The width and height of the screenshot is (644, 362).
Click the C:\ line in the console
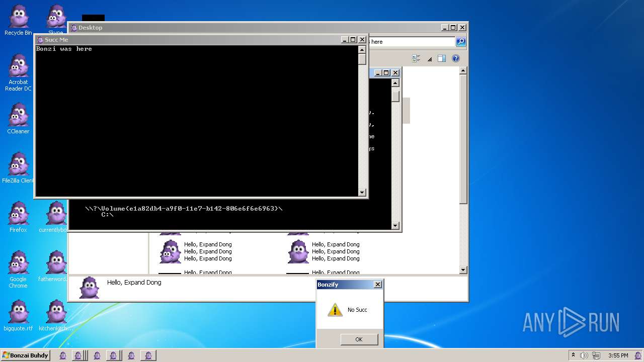pos(108,215)
